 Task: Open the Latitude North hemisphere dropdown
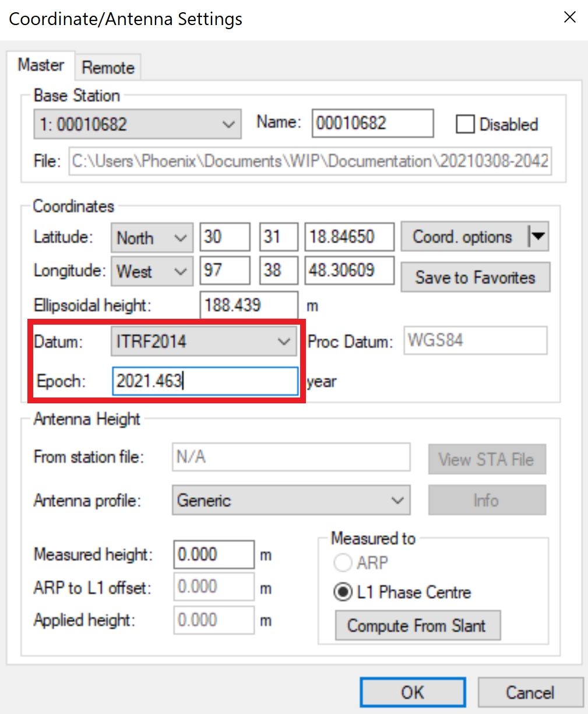pos(152,238)
